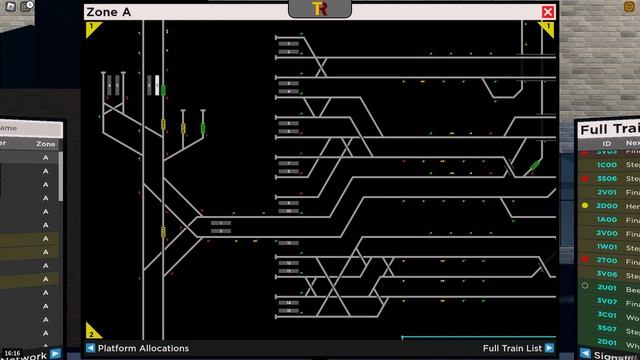Click red status dot beside 3S06

[x=585, y=178]
